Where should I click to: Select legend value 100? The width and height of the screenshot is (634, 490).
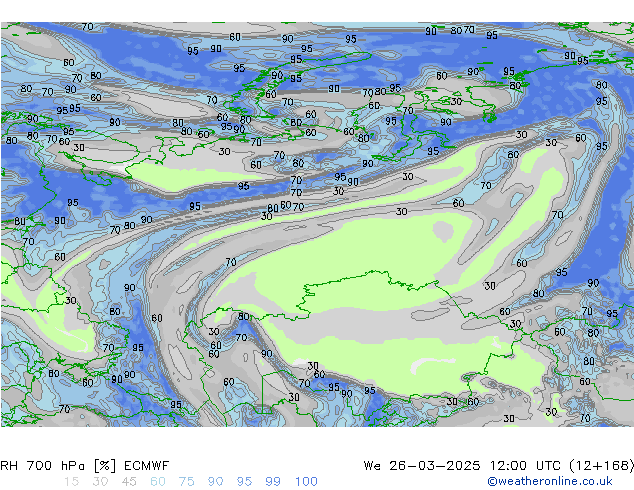[306, 482]
